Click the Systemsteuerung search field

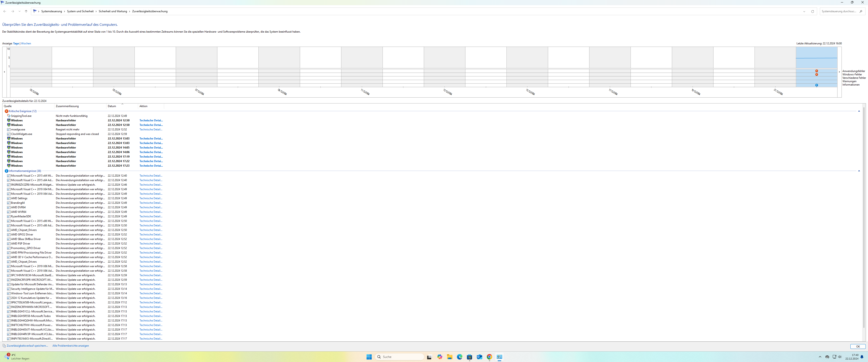(x=839, y=12)
